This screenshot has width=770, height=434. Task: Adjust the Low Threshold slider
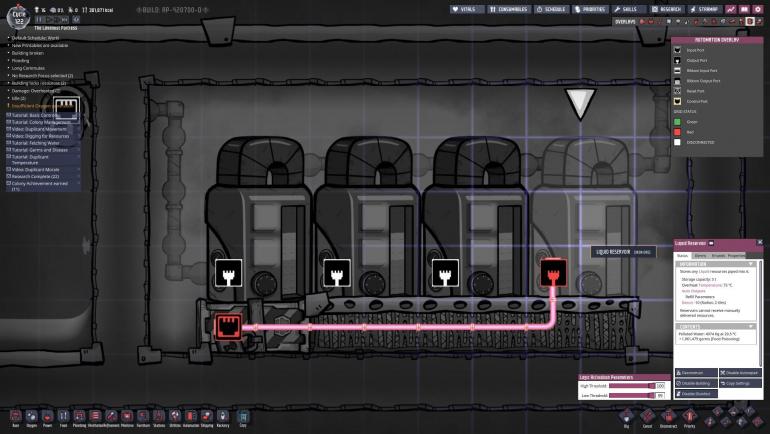click(x=632, y=395)
